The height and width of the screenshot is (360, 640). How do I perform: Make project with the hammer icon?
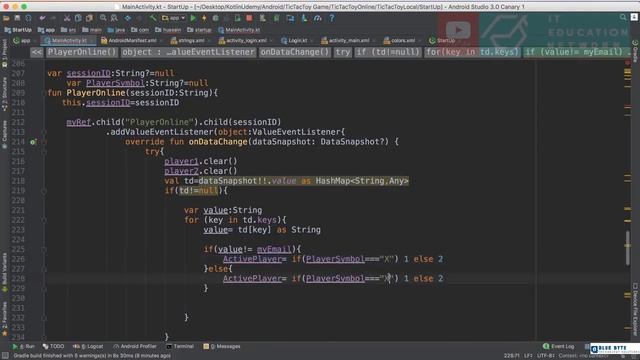point(153,18)
